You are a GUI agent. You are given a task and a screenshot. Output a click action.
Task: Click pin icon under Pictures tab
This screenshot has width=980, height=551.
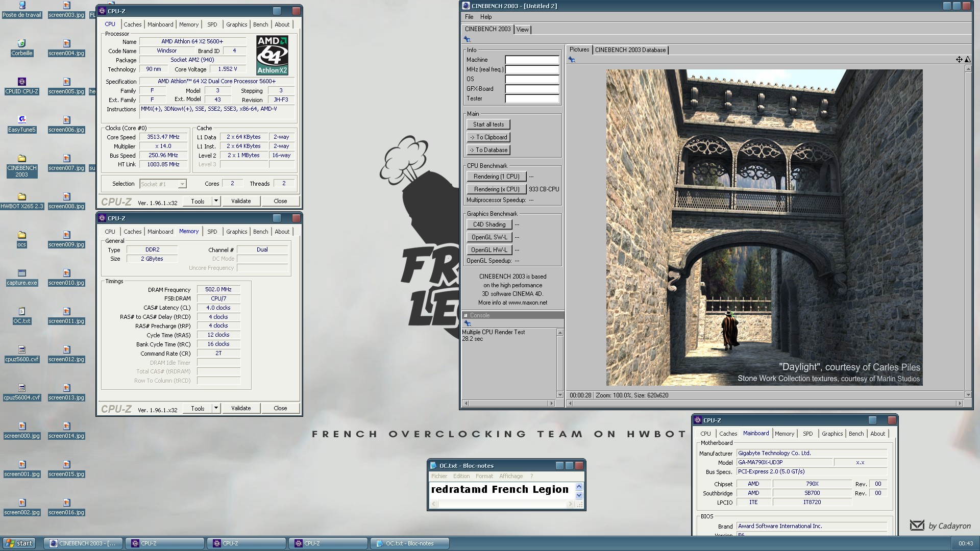tap(572, 60)
